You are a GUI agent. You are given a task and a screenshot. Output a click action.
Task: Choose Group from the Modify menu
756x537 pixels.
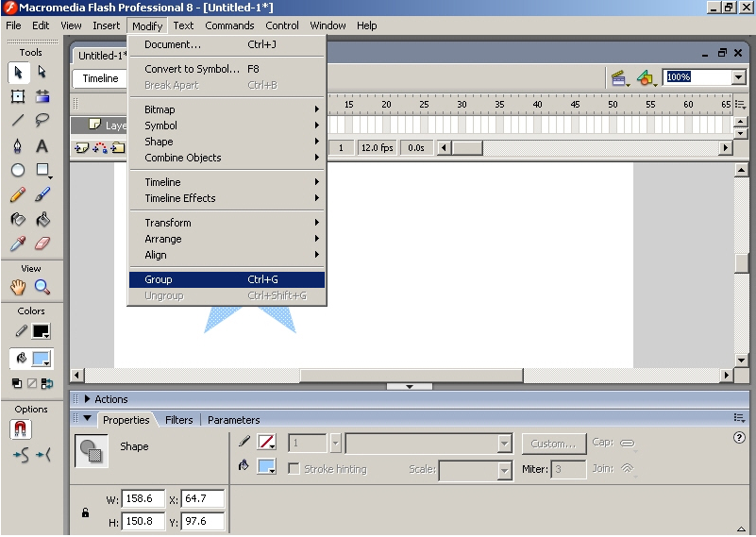pyautogui.click(x=227, y=279)
